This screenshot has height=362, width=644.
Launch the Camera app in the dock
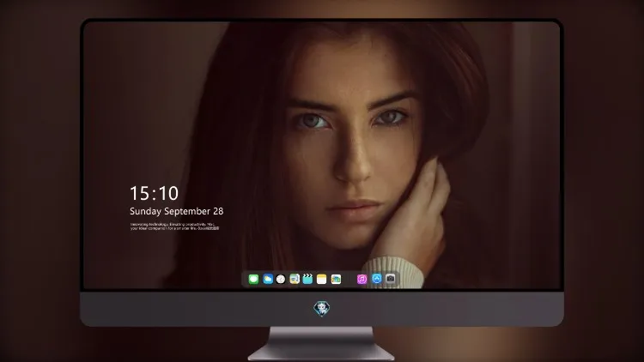coord(391,279)
